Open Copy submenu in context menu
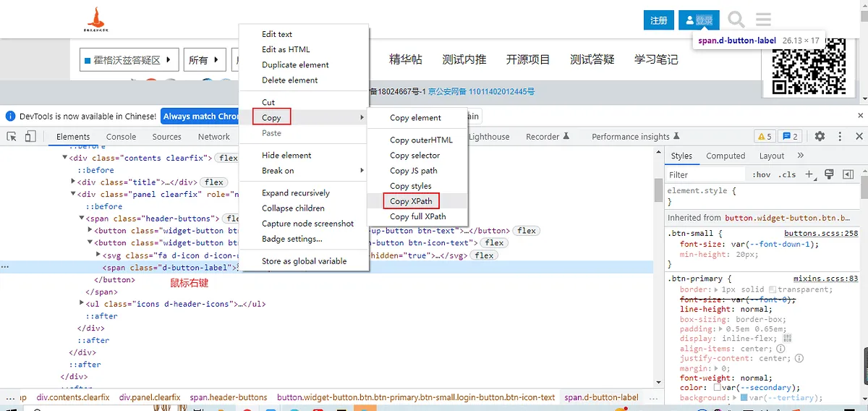868x411 pixels. [x=304, y=118]
